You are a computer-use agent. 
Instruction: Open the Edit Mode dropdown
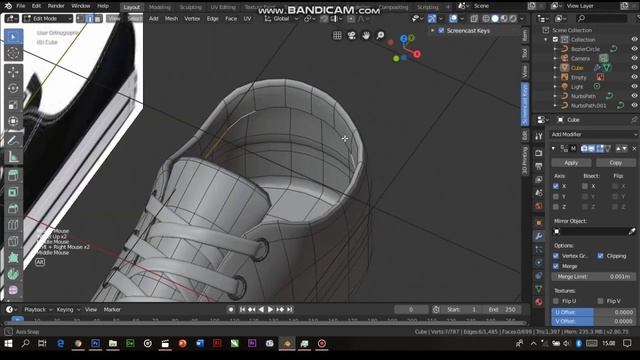pos(47,19)
